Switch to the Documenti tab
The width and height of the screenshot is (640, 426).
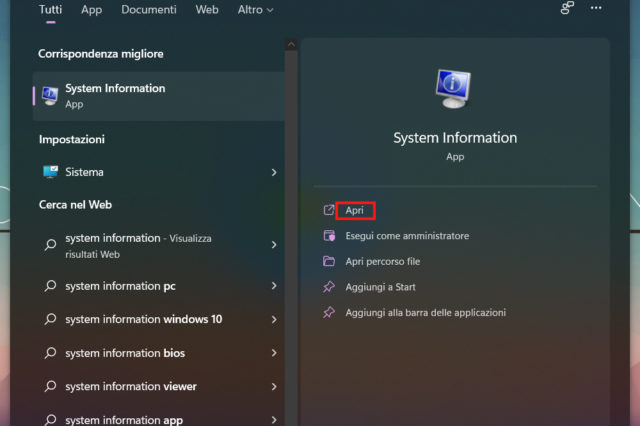[148, 10]
